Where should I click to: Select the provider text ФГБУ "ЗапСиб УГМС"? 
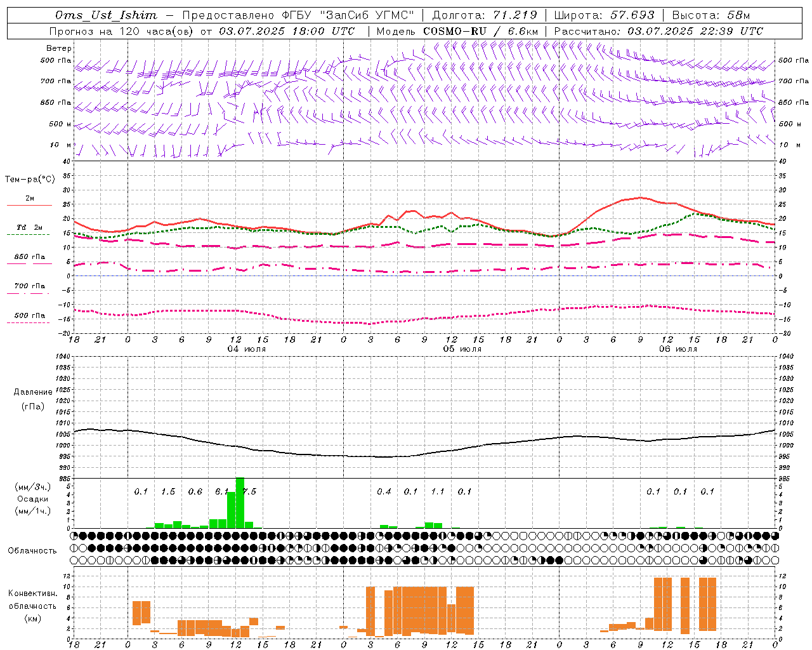[348, 15]
